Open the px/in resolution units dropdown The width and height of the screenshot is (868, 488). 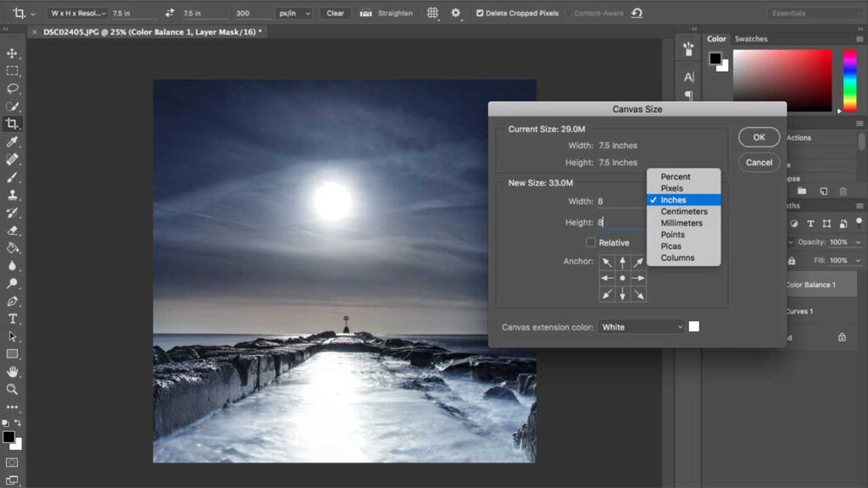tap(294, 13)
